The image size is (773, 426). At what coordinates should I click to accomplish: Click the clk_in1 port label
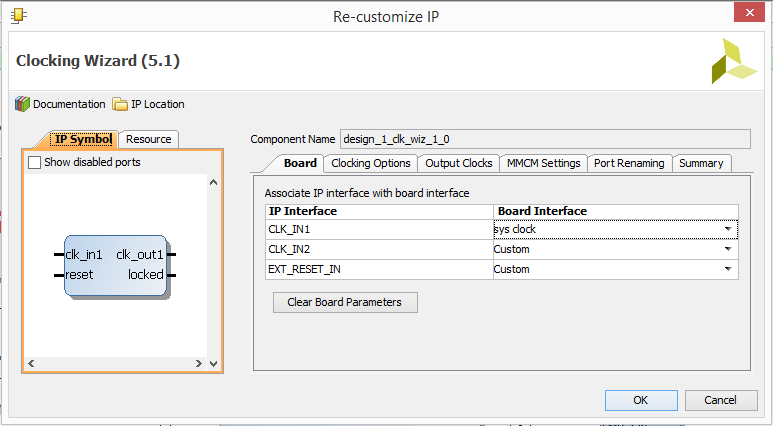click(84, 255)
